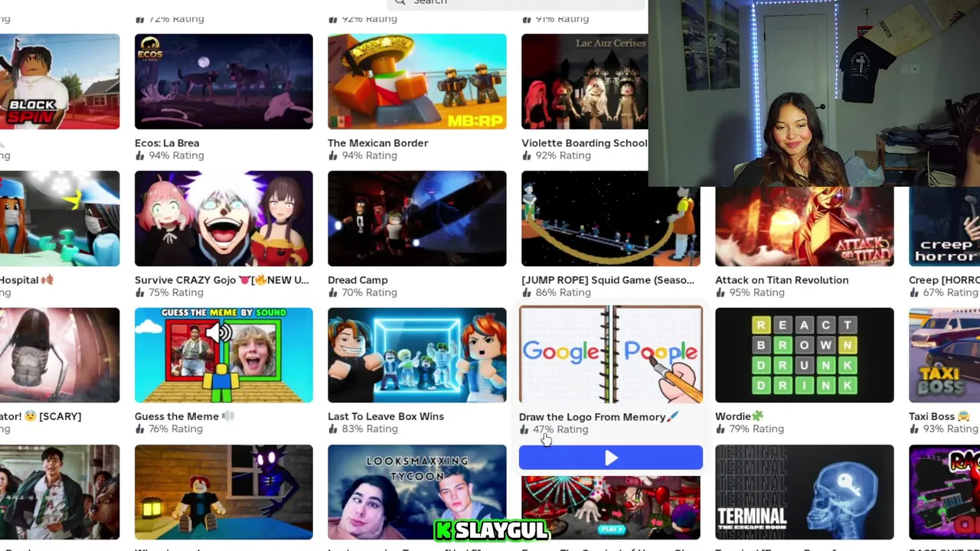Click the "95% Rating" text
The height and width of the screenshot is (551, 980).
pyautogui.click(x=756, y=292)
